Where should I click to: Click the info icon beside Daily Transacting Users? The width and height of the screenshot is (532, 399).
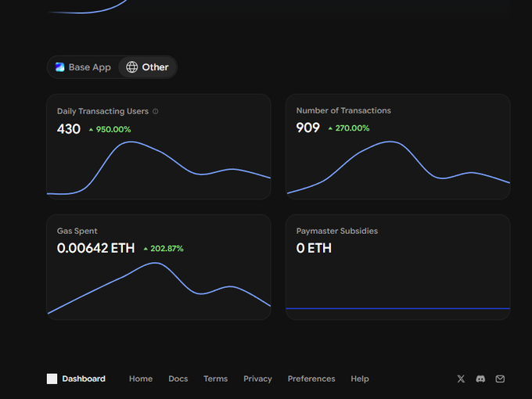tap(156, 111)
